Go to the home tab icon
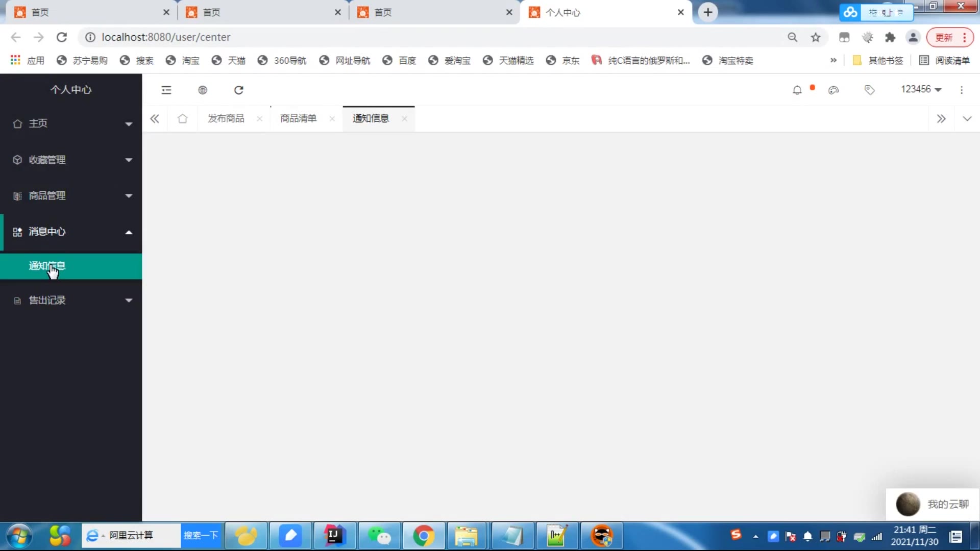 coord(182,118)
